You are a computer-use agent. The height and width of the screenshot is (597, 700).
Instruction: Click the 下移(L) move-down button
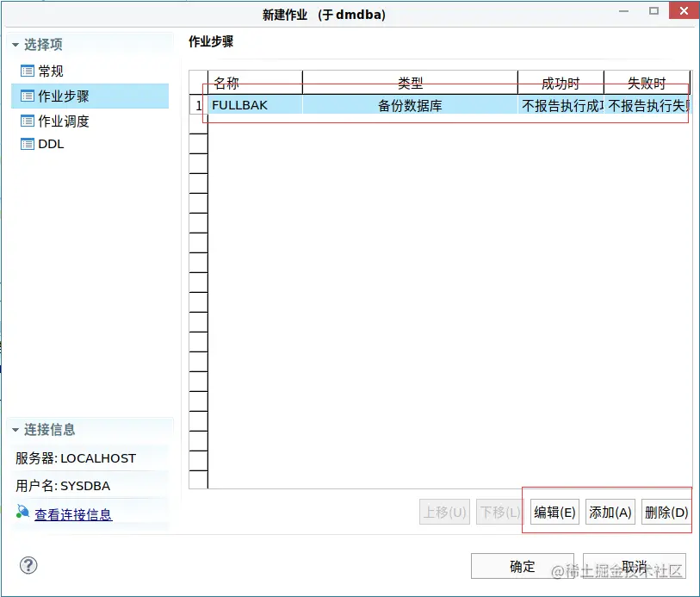pyautogui.click(x=499, y=512)
